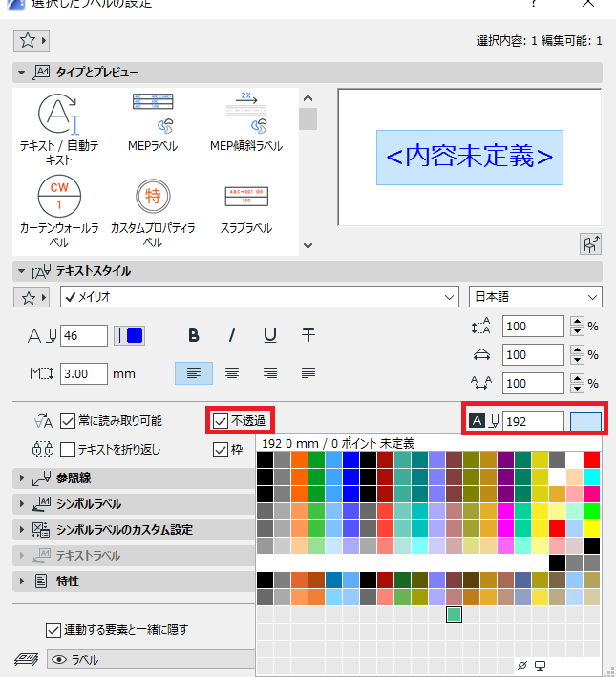Click the text pen number field 46
This screenshot has width=616, height=677.
pyautogui.click(x=84, y=336)
